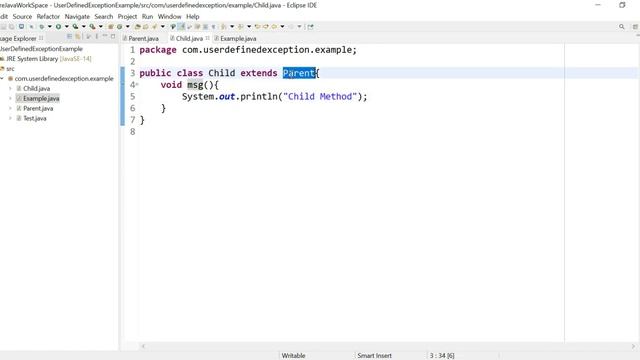Open the Help menu

[193, 17]
